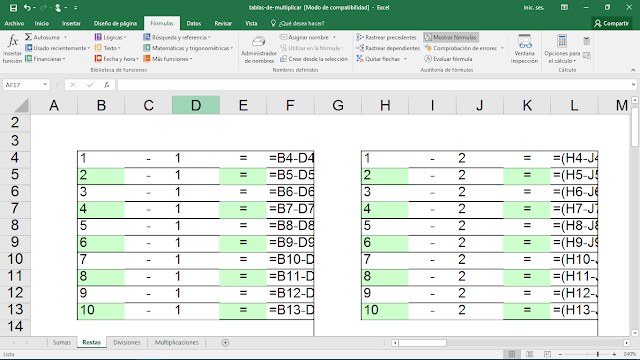Open the Ventana Inspección watch window
Screen dimensions: 640x360
coord(524,49)
